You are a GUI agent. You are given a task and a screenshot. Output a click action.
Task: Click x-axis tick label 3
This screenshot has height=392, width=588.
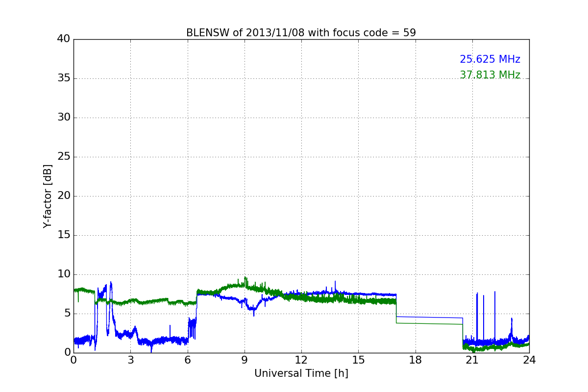click(130, 360)
